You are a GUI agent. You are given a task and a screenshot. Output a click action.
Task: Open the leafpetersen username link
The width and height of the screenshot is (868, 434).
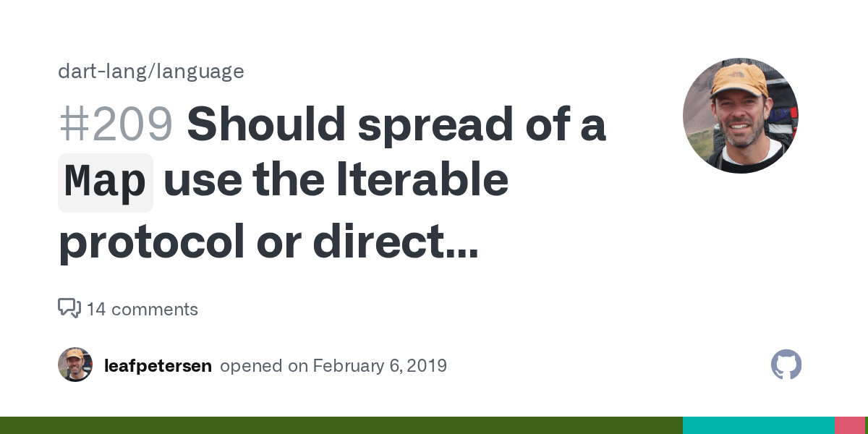[x=158, y=366]
